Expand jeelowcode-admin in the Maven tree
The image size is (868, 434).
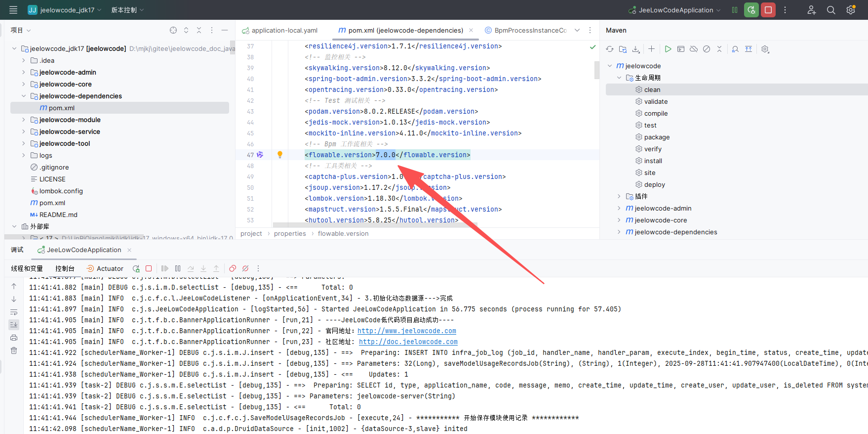tap(619, 208)
